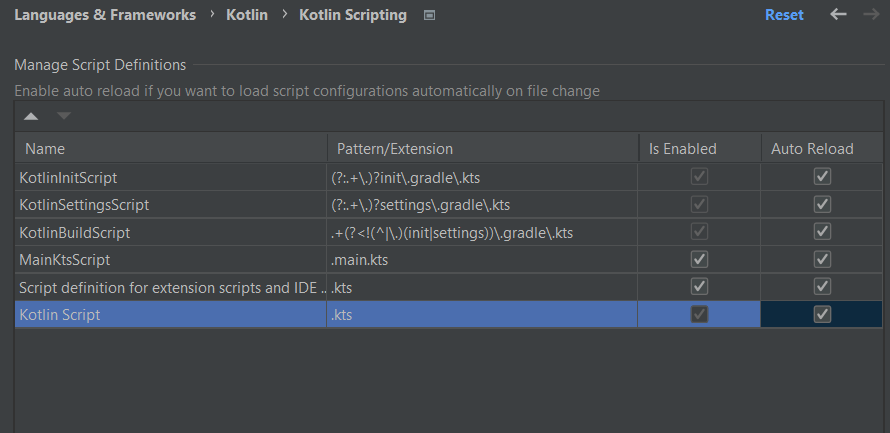Viewport: 890px width, 433px height.
Task: Toggle Is Enabled for extension scripts definition
Action: click(x=700, y=288)
